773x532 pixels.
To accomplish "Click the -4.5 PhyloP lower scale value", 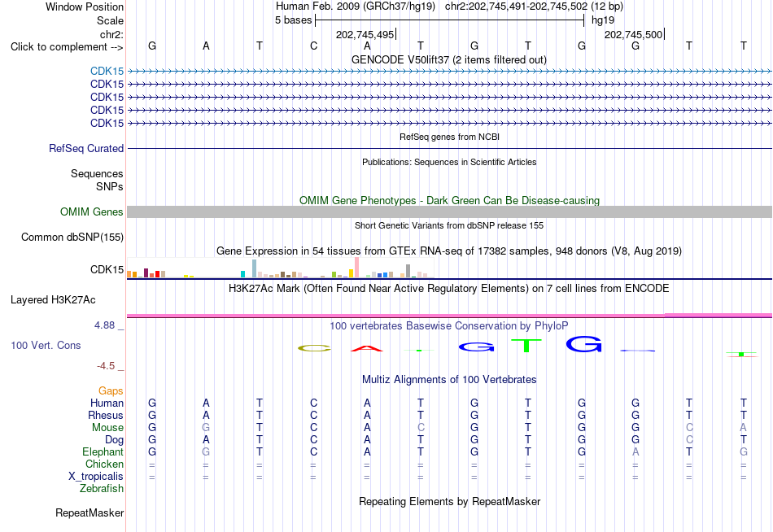I will 106,366.
